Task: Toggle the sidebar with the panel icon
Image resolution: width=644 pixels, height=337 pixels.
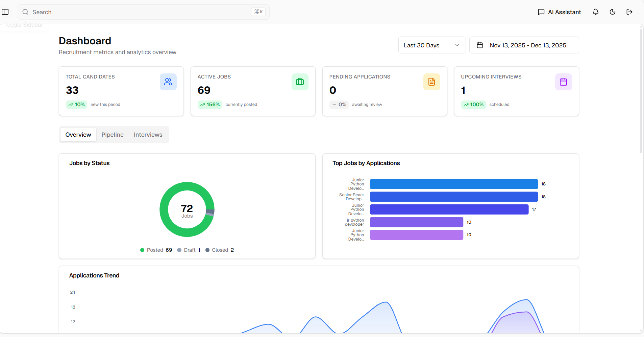Action: (x=5, y=12)
